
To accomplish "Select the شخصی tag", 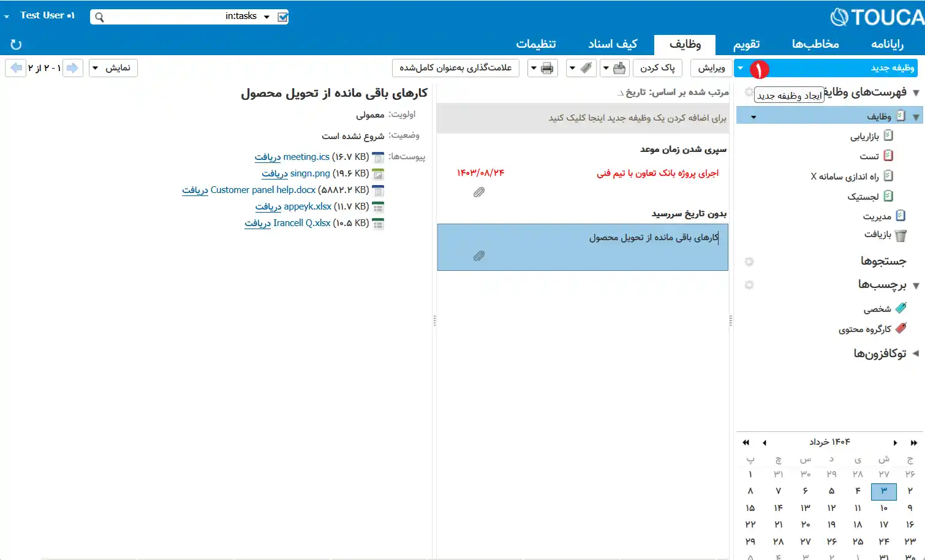I will click(885, 309).
